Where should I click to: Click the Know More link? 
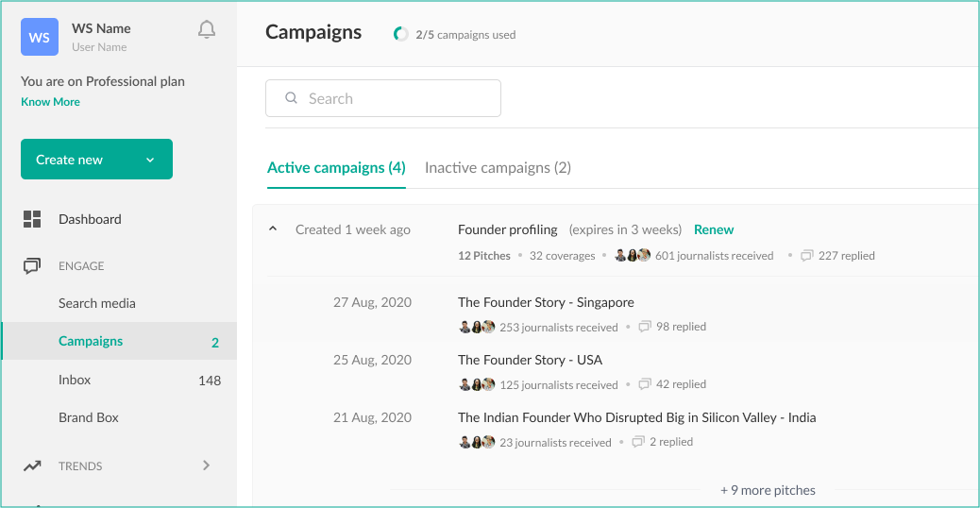coord(51,102)
